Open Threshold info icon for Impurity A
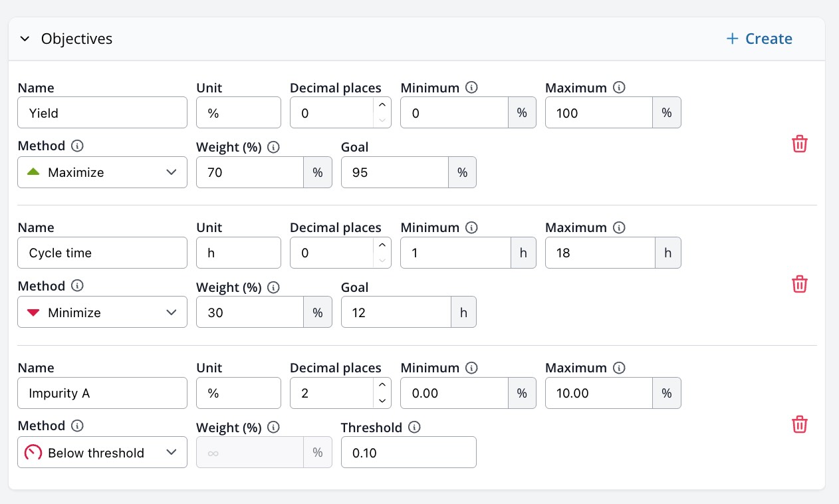 pyautogui.click(x=414, y=428)
